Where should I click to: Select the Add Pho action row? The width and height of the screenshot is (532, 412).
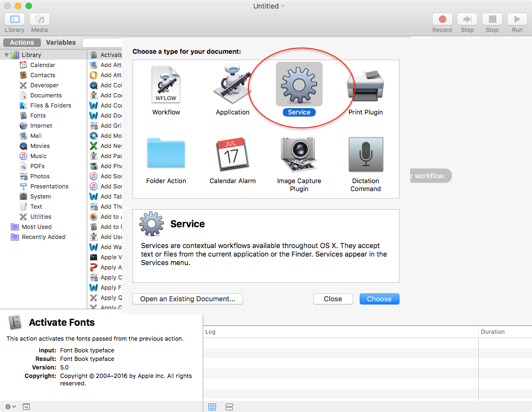coord(105,166)
